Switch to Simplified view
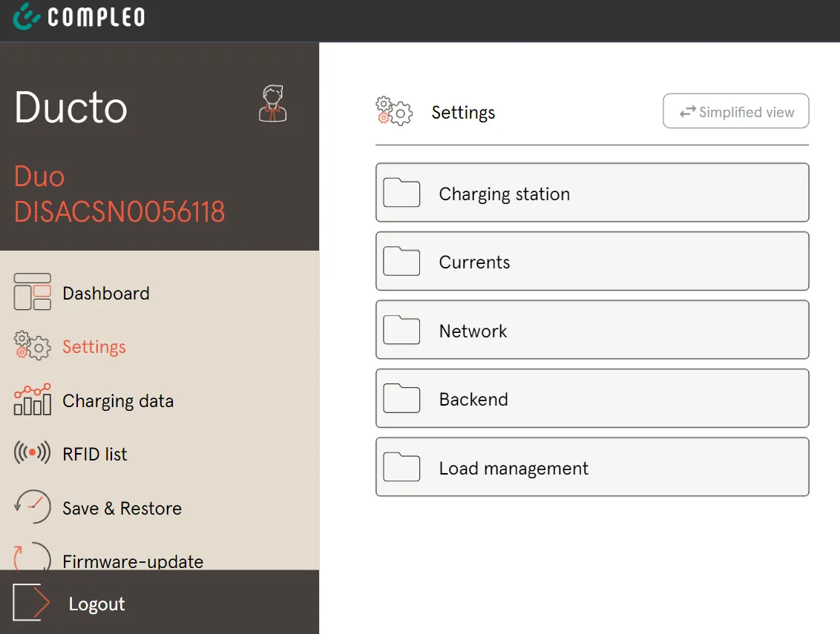This screenshot has width=840, height=634. [x=736, y=110]
